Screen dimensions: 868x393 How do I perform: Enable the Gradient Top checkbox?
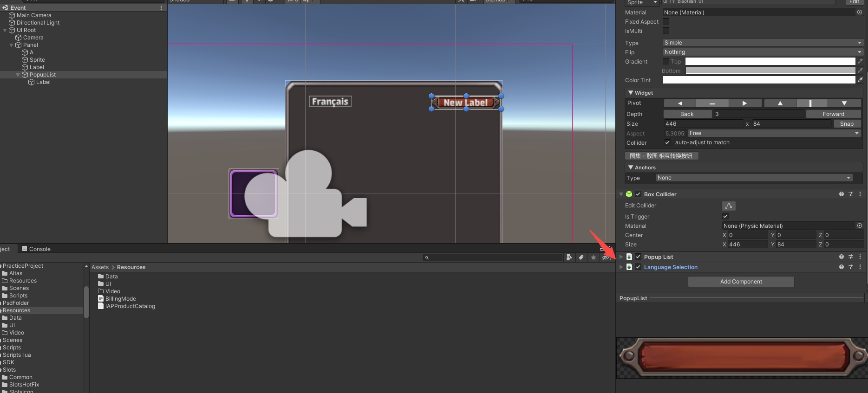(666, 61)
